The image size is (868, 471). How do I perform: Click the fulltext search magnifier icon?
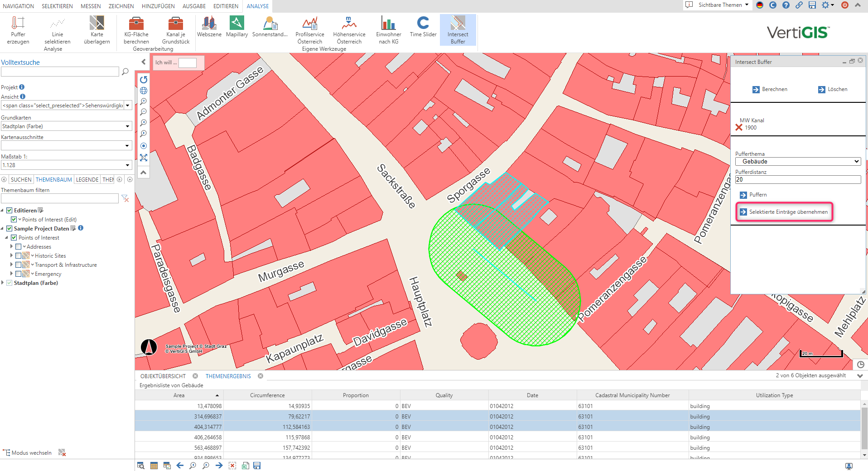[x=125, y=72]
